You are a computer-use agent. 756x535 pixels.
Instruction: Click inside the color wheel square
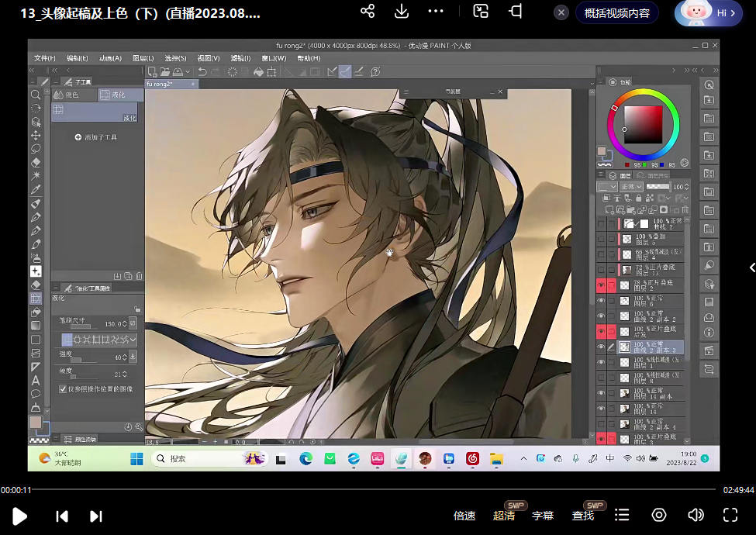644,124
